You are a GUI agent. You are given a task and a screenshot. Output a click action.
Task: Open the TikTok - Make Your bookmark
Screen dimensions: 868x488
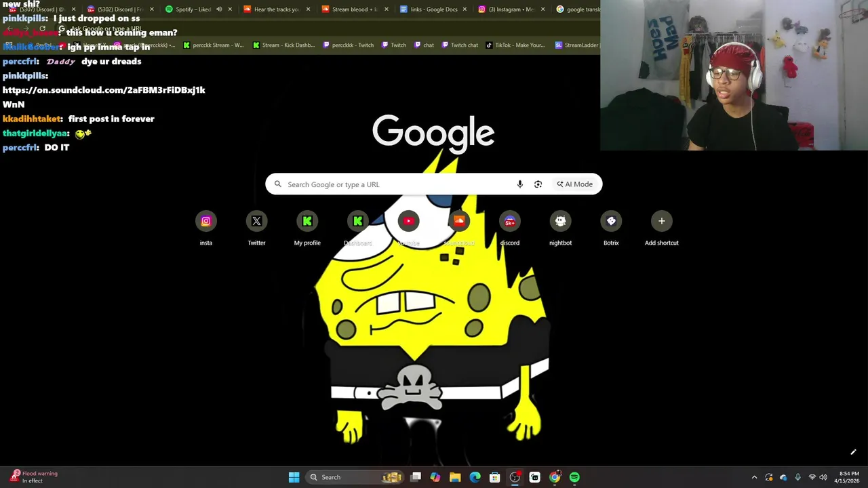coord(515,45)
